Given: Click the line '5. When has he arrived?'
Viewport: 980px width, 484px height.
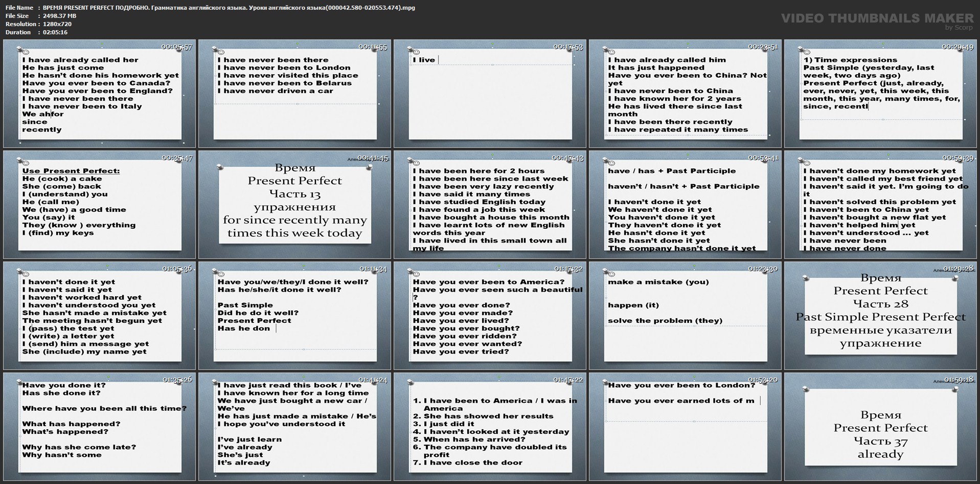Looking at the screenshot, I should coord(469,439).
